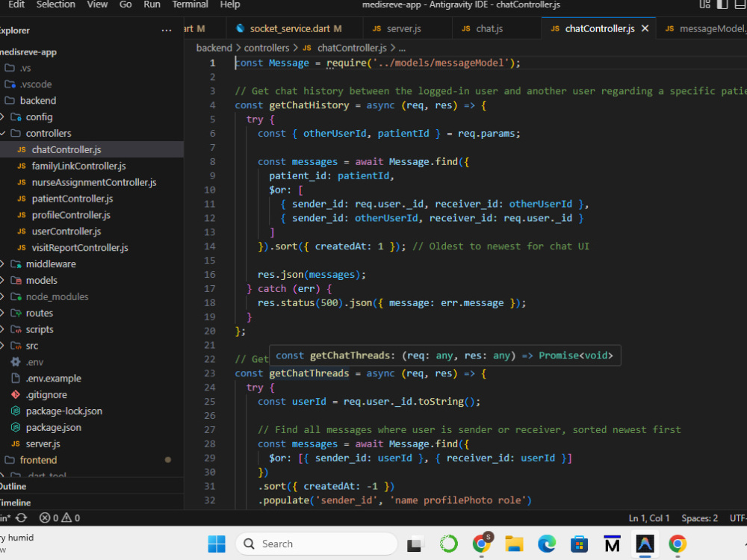Click the chatController.js breadcrumb segment
Screen dimensions: 747x560
[x=352, y=48]
